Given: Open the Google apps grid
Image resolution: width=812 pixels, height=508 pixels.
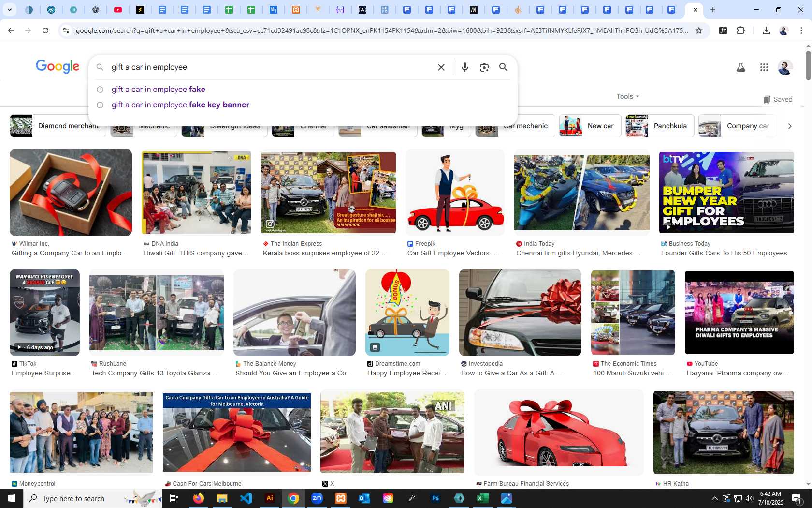Looking at the screenshot, I should [764, 67].
